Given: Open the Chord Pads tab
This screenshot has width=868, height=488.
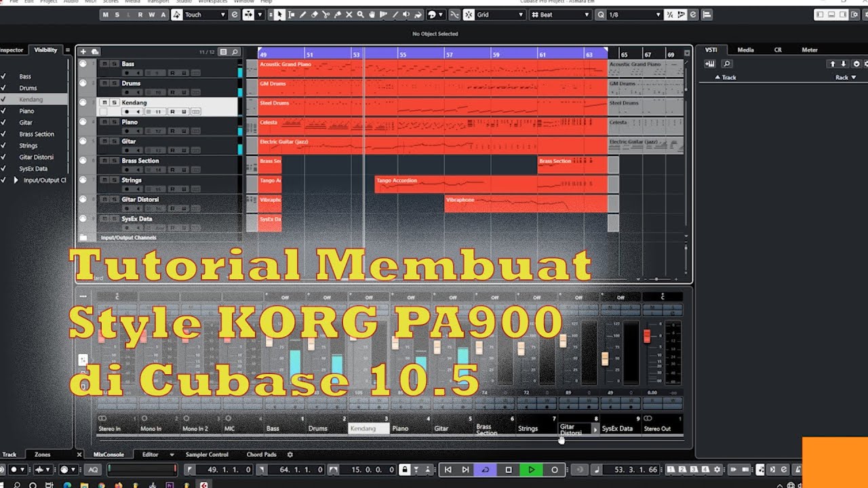Looking at the screenshot, I should coord(262,455).
